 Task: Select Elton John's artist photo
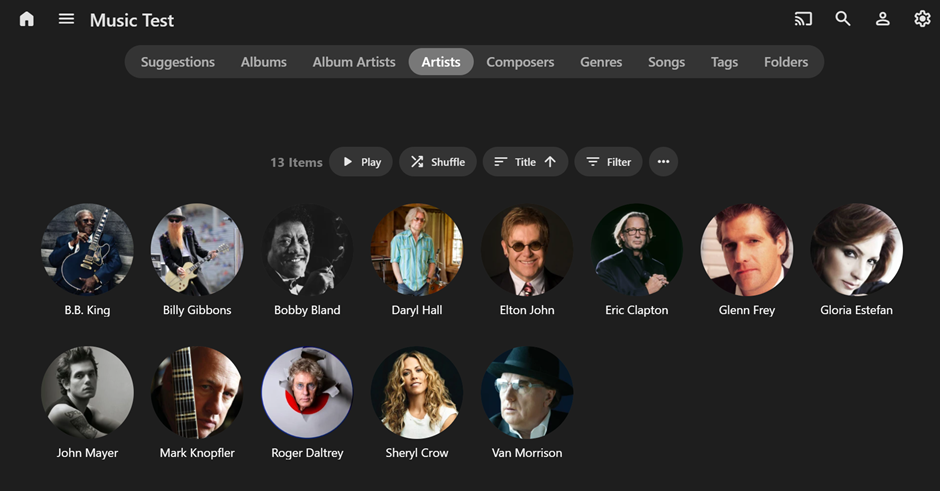[x=527, y=250]
